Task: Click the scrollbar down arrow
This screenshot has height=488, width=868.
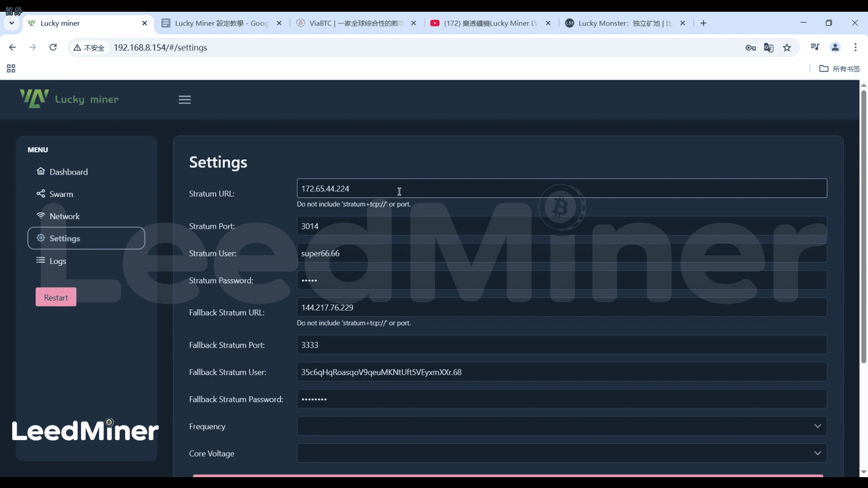Action: (863, 472)
